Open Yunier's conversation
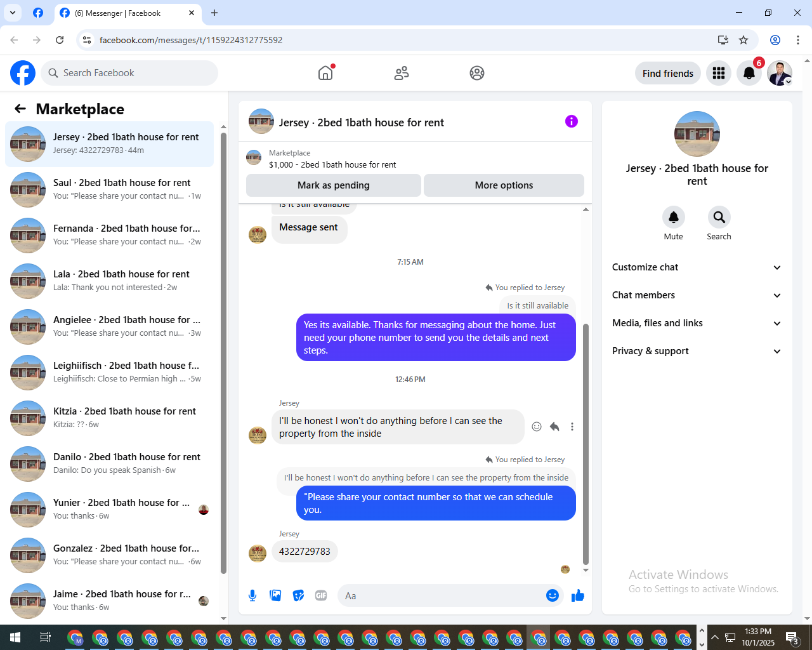This screenshot has width=812, height=650. [x=109, y=510]
